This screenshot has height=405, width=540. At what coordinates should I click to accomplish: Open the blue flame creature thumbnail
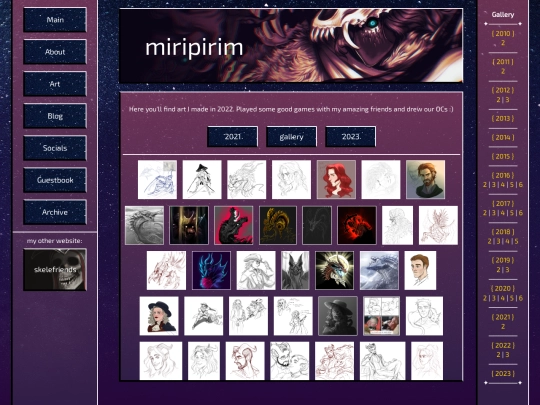(x=211, y=270)
